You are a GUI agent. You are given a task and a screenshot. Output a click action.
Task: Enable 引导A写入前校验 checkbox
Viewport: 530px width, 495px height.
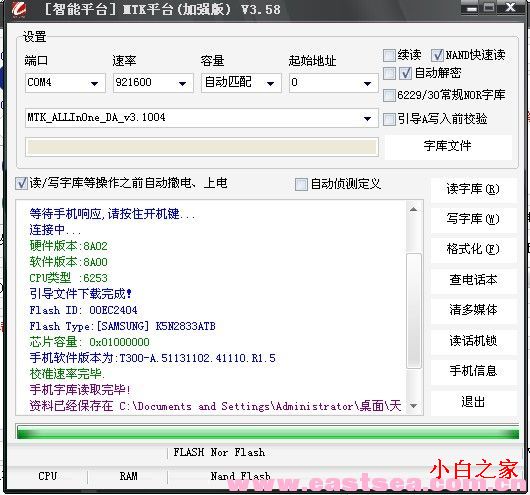click(x=389, y=119)
